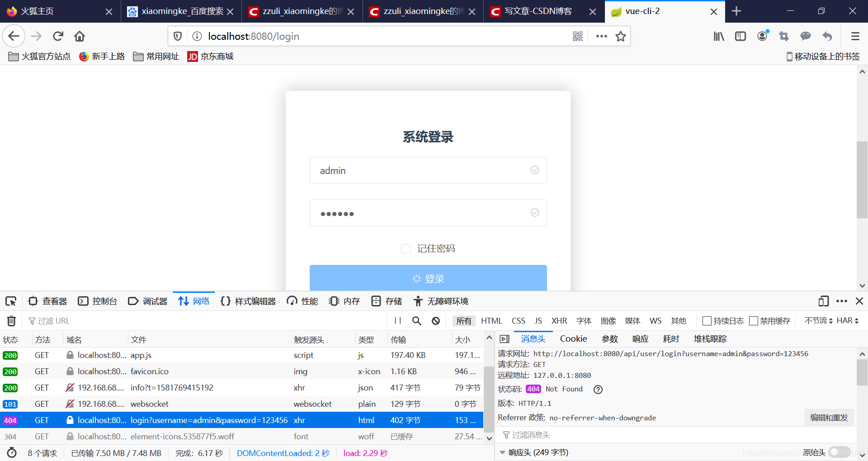Open the 新手上路 bookmark
868x461 pixels.
(x=102, y=56)
